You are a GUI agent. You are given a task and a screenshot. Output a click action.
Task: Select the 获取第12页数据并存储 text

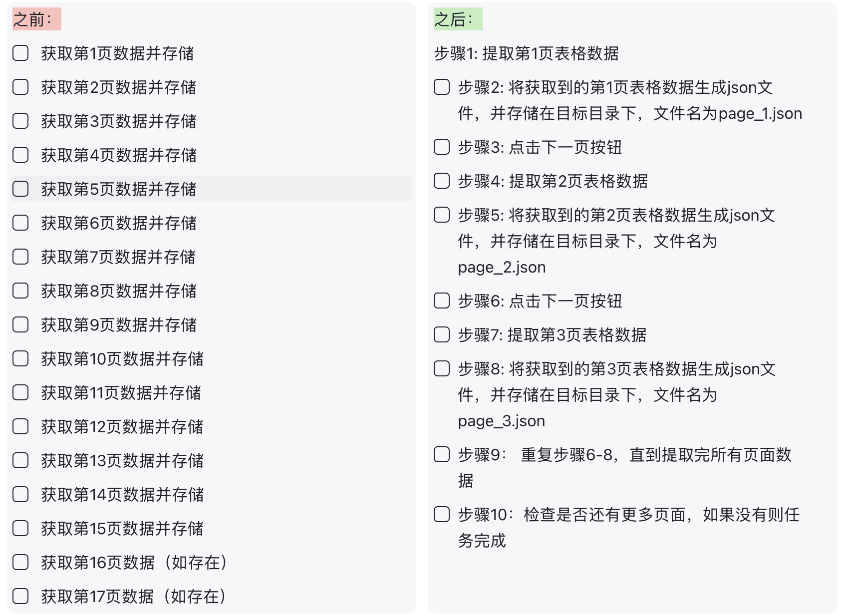[x=122, y=427]
